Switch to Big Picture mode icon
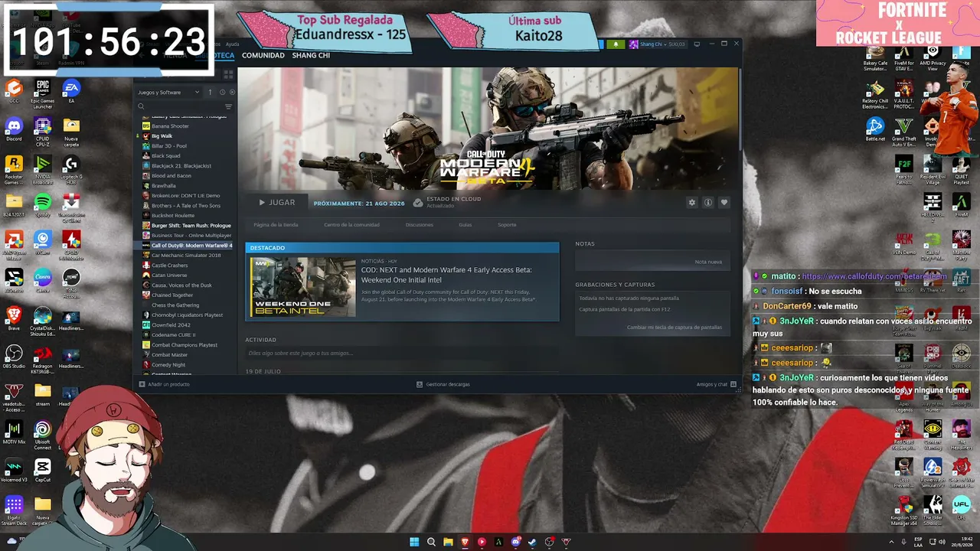980x551 pixels. point(697,44)
